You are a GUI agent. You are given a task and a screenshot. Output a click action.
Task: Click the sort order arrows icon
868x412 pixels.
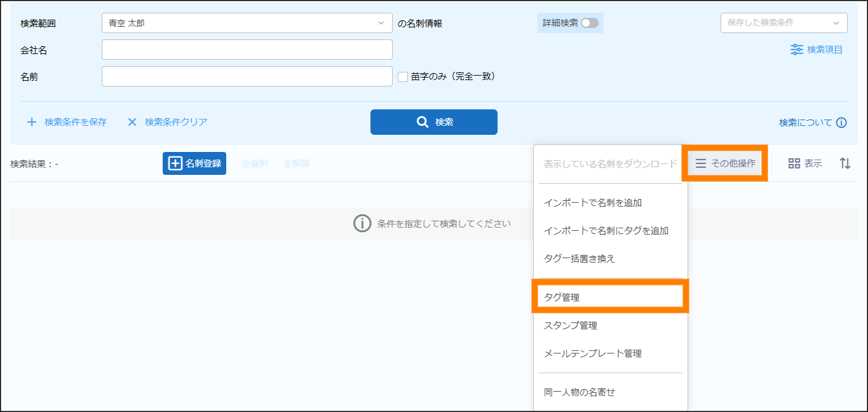pos(845,163)
